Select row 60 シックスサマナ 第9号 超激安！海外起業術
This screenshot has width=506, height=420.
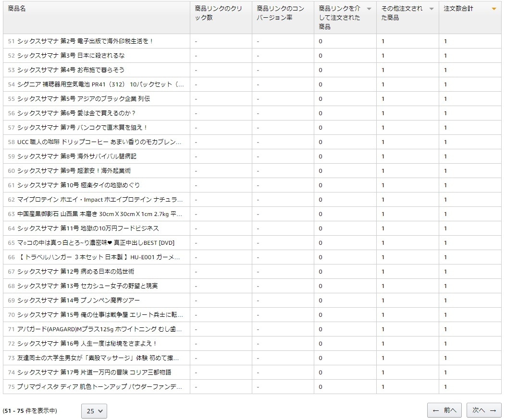(252, 171)
